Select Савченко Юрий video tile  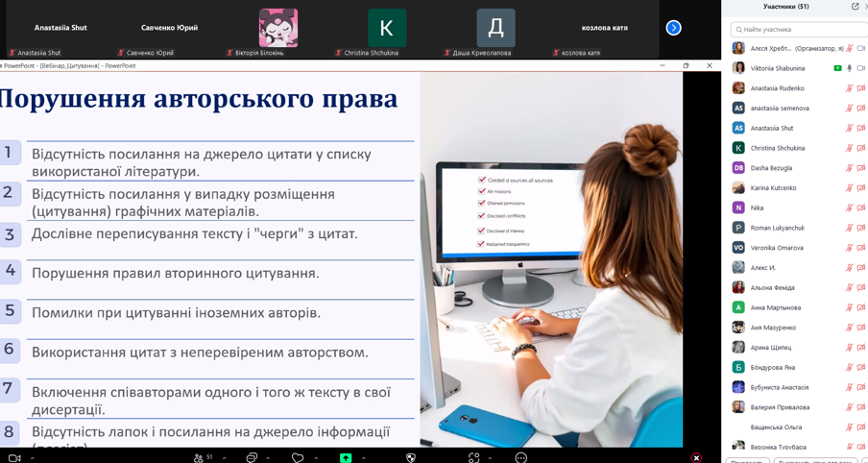[x=169, y=30]
